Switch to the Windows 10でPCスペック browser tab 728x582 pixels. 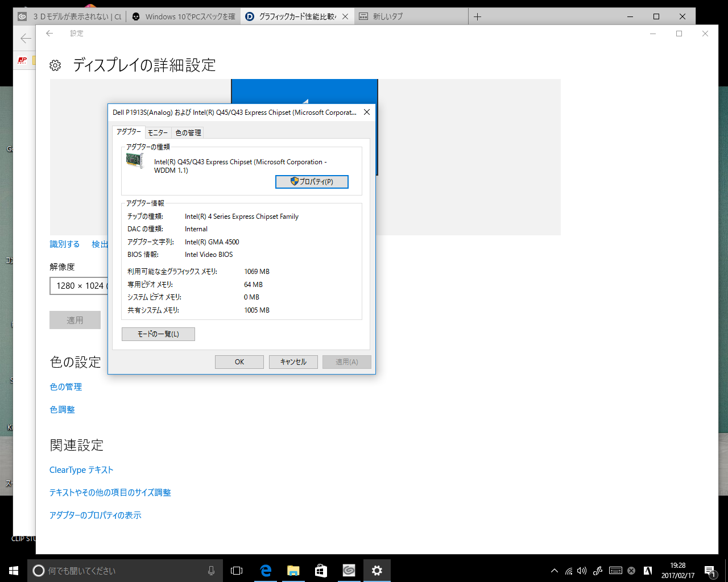click(x=183, y=16)
